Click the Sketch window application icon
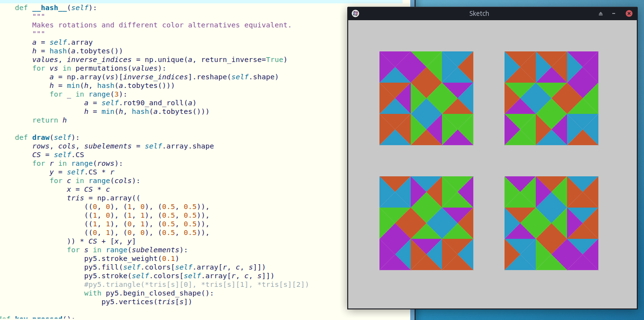Screen dimensions: 644x320 [x=355, y=13]
